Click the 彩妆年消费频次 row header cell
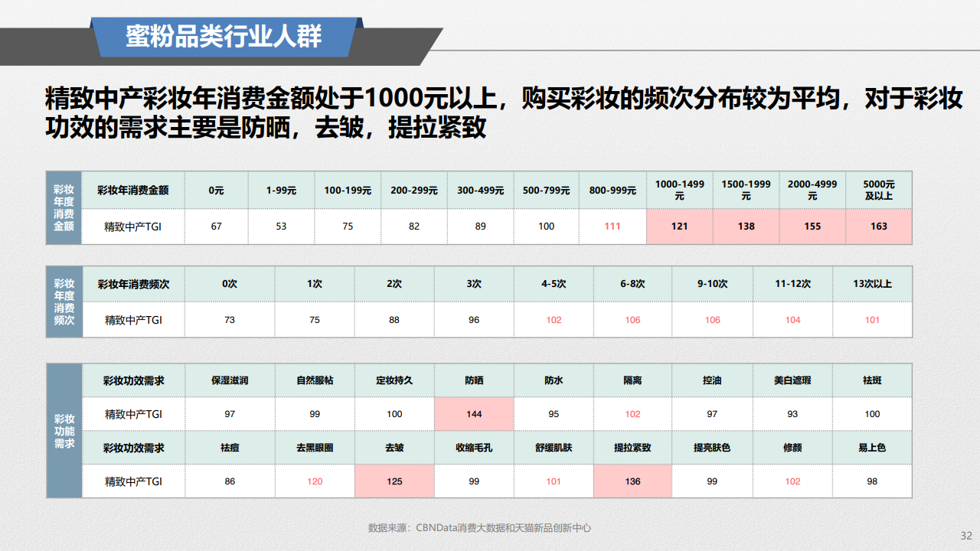 (x=132, y=284)
